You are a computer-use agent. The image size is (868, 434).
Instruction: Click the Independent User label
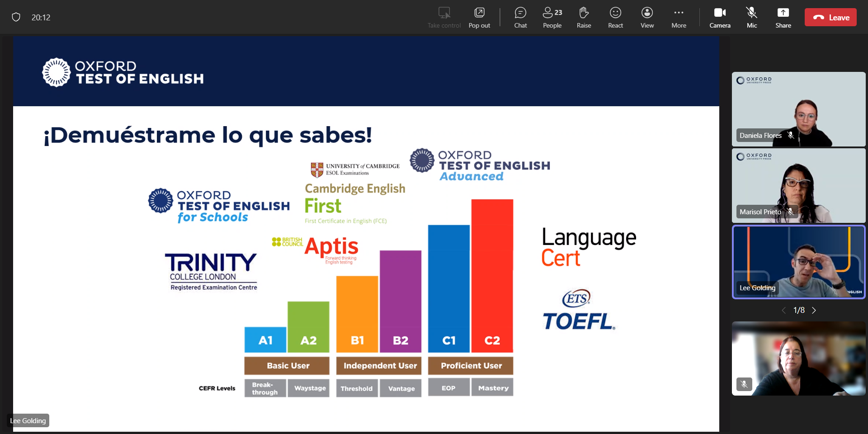tap(379, 366)
